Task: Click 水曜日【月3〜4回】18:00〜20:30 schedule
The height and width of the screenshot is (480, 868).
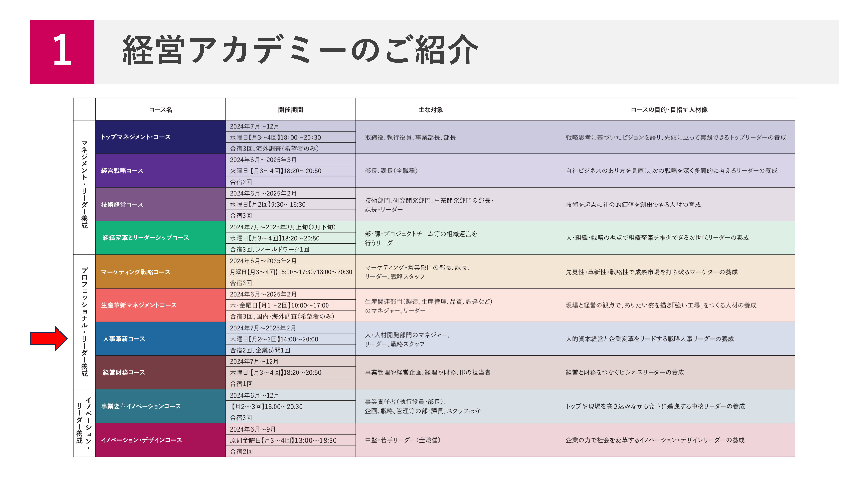Action: pos(275,137)
